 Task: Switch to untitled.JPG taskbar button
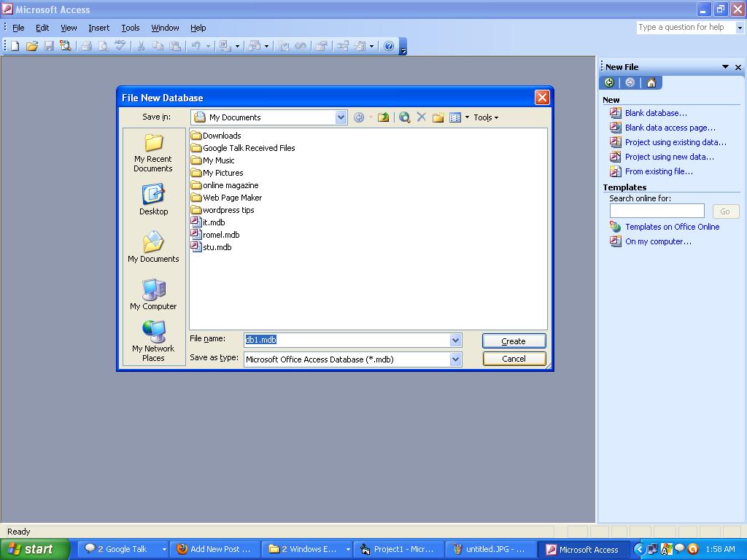tap(491, 549)
